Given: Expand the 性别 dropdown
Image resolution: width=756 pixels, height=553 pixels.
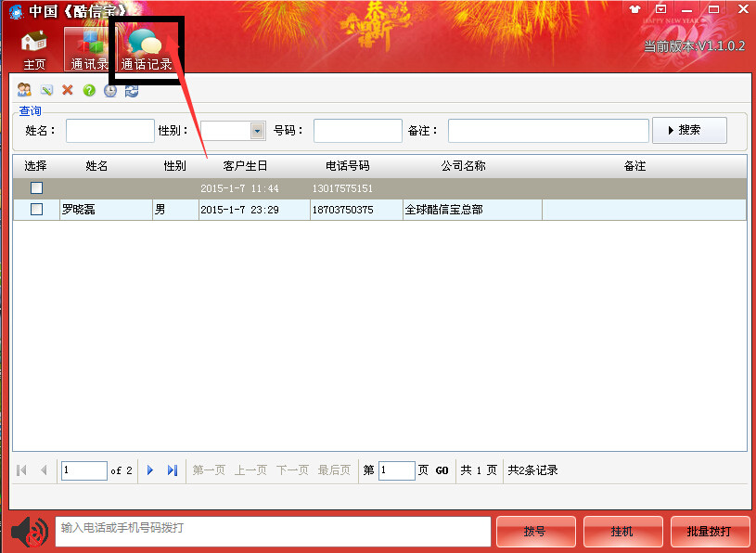Looking at the screenshot, I should pyautogui.click(x=258, y=131).
